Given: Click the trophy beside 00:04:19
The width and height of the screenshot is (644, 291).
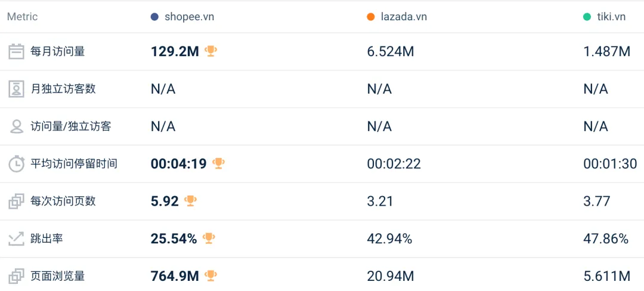Looking at the screenshot, I should click(218, 164).
